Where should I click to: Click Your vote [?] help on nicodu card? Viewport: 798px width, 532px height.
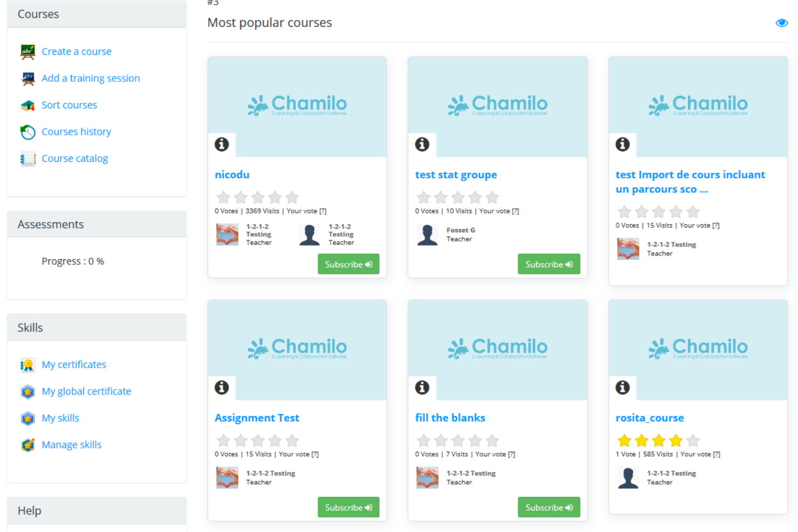click(306, 211)
